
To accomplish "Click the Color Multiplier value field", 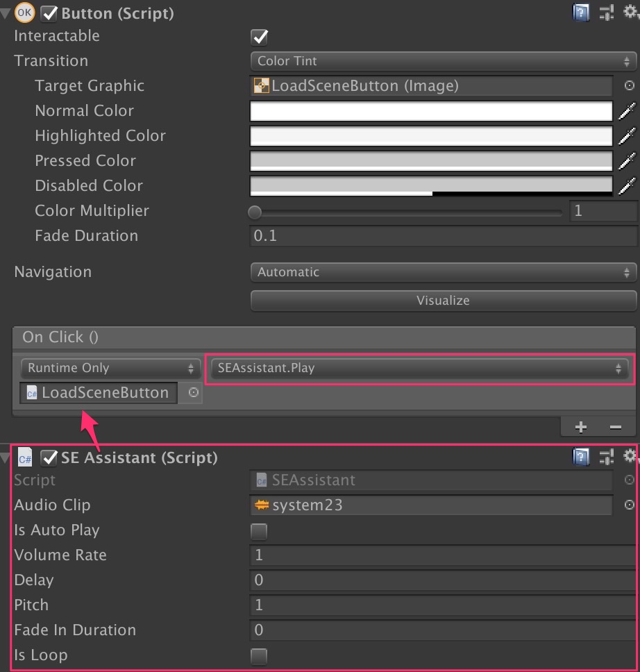I will click(604, 211).
